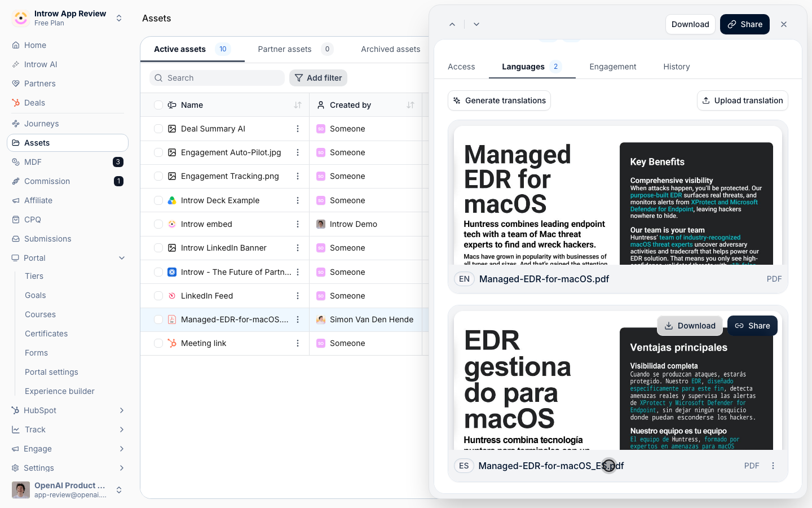Switch to the Access tab
Viewport: 812px width, 508px height.
coord(461,67)
